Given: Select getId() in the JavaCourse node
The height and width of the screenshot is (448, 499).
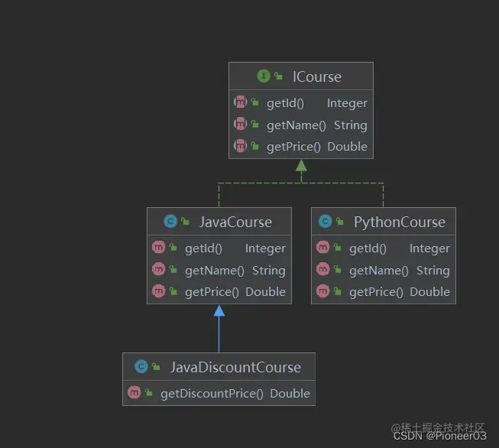Looking at the screenshot, I should coord(203,248).
